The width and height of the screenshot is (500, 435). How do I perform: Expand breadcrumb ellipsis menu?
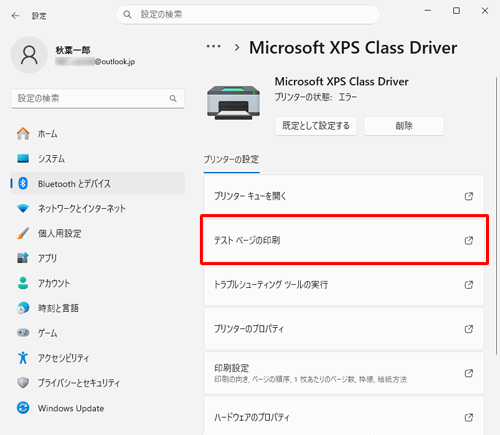coord(213,47)
